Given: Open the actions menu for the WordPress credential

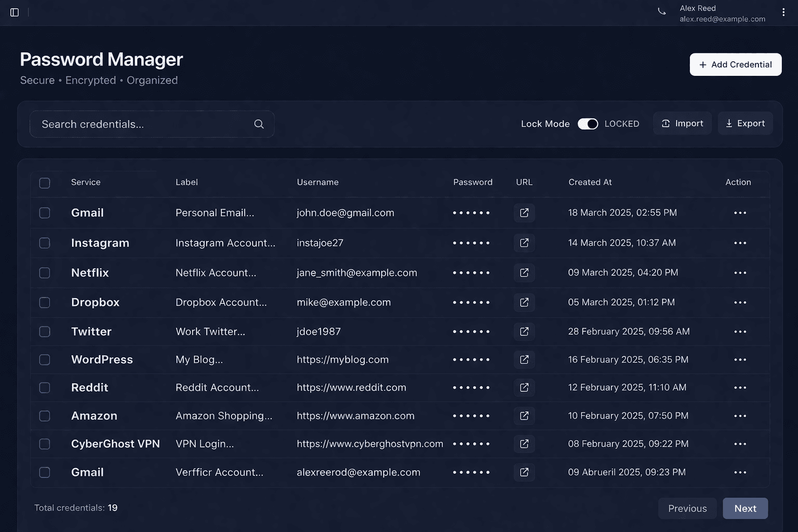Looking at the screenshot, I should [740, 360].
